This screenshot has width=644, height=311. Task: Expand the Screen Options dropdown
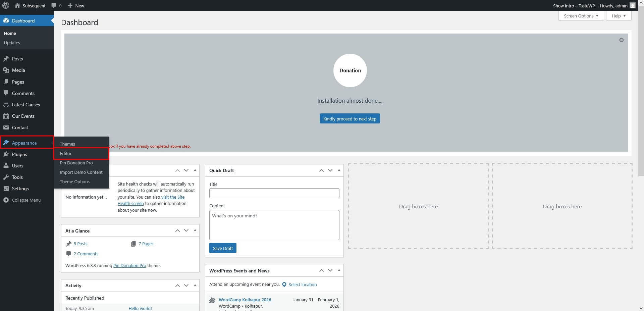coord(581,16)
